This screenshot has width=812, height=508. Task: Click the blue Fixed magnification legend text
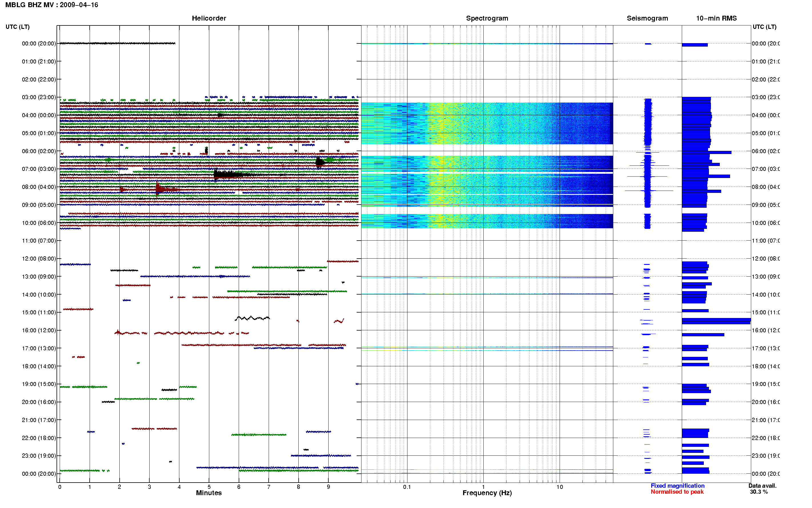coord(678,486)
